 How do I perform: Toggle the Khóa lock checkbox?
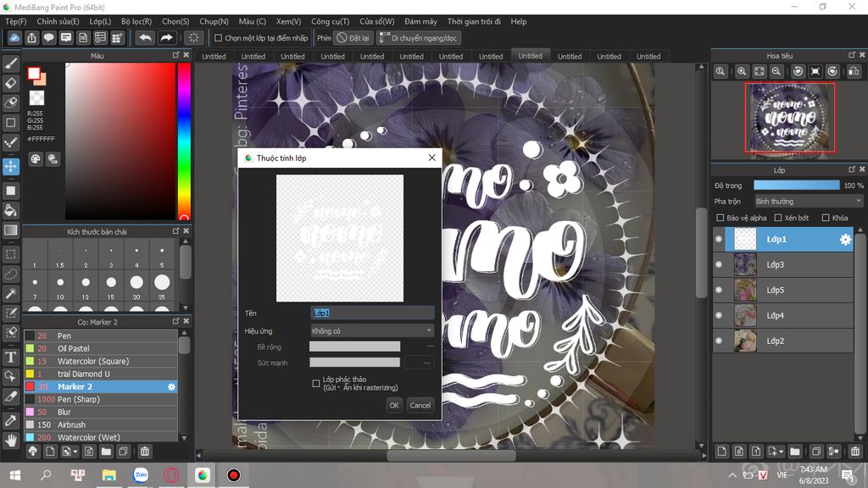(x=826, y=218)
